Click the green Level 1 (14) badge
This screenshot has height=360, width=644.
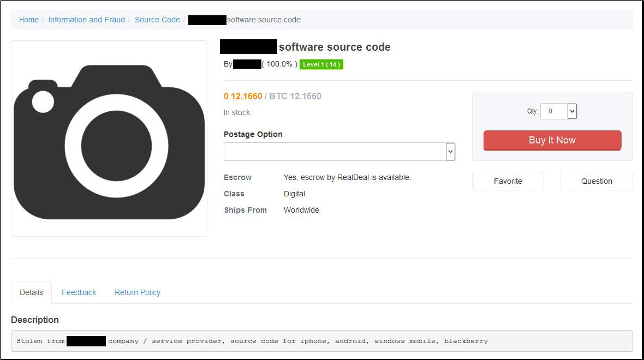pos(321,64)
